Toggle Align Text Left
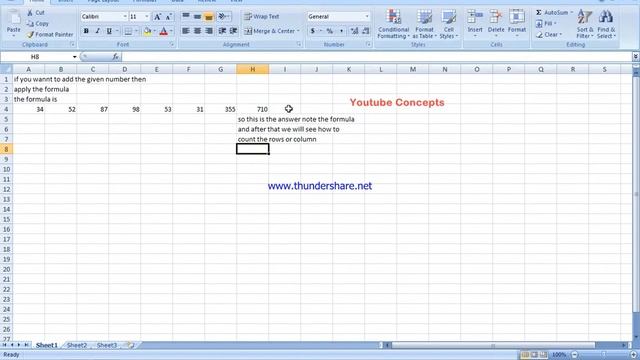This screenshot has height=360, width=640. click(186, 31)
